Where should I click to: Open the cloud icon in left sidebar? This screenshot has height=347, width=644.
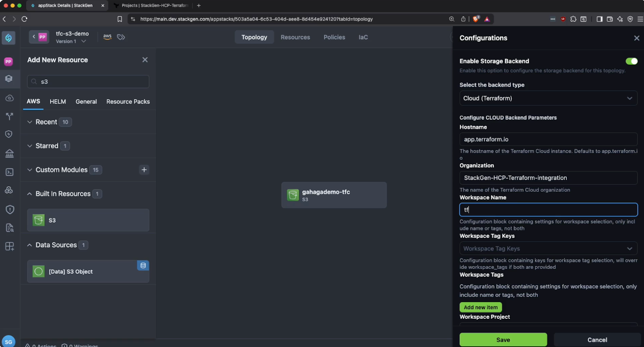coord(9,98)
